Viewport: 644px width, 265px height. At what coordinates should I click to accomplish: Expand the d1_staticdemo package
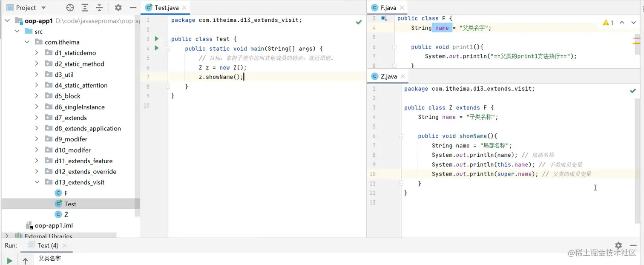(x=37, y=53)
